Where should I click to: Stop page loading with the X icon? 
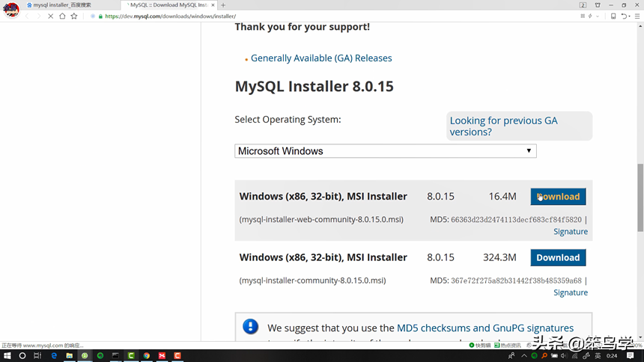(x=50, y=16)
